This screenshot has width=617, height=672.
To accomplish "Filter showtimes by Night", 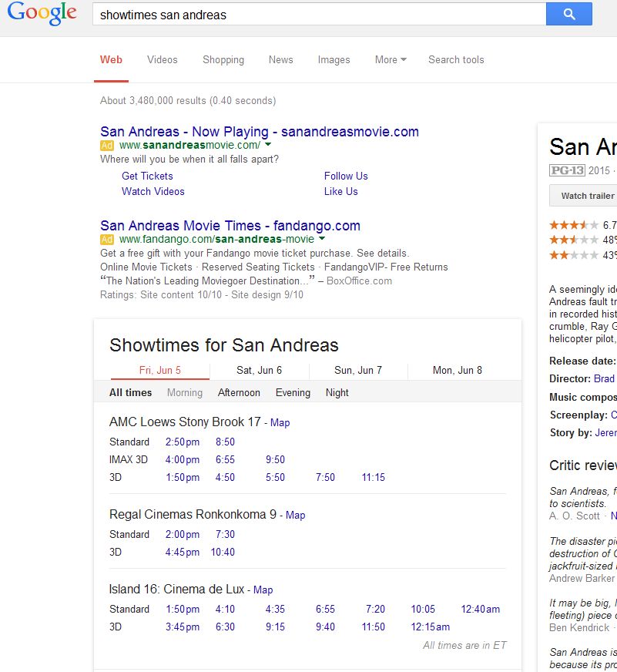I will (337, 392).
